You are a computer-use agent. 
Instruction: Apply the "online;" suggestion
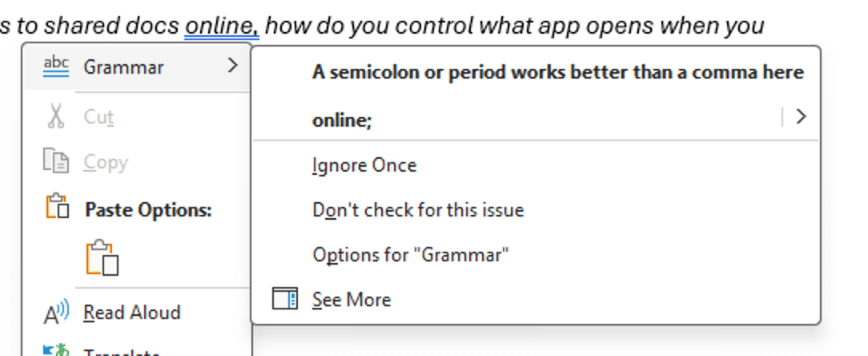[x=342, y=119]
